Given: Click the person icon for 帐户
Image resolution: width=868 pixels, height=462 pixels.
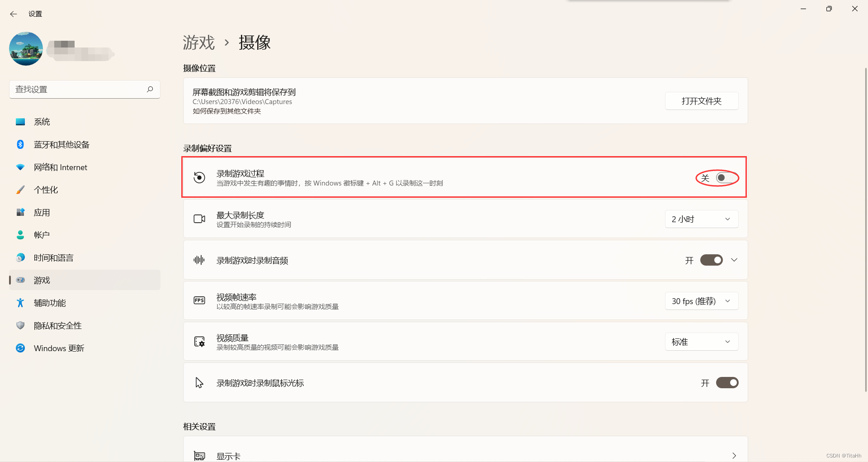Looking at the screenshot, I should pos(20,235).
